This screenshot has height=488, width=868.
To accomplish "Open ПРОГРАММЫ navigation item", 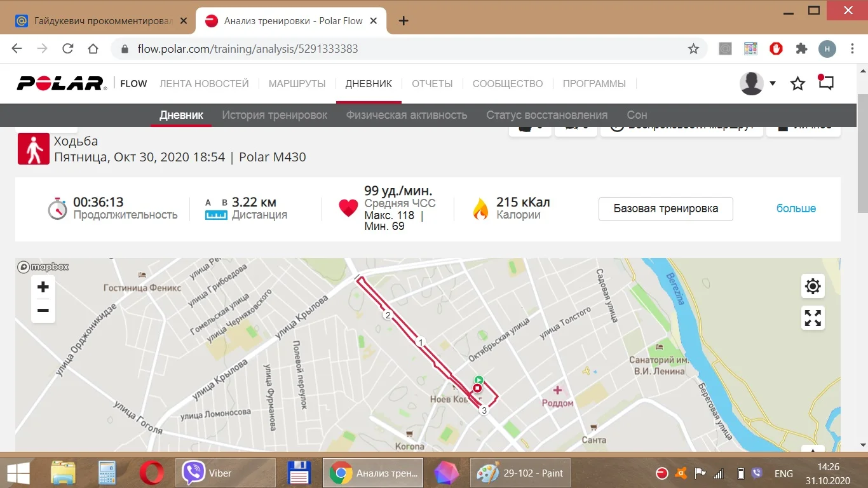I will click(594, 83).
